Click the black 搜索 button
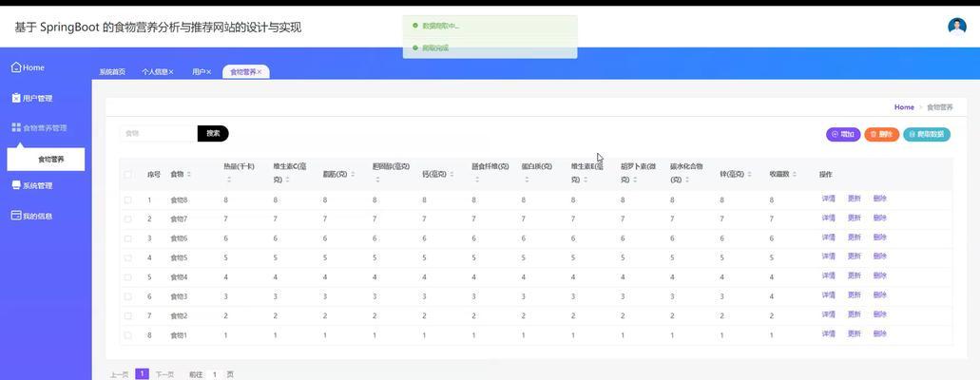 tap(213, 133)
